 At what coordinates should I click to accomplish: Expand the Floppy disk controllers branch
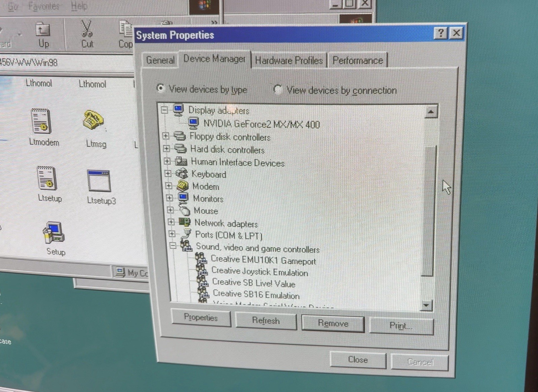[165, 136]
